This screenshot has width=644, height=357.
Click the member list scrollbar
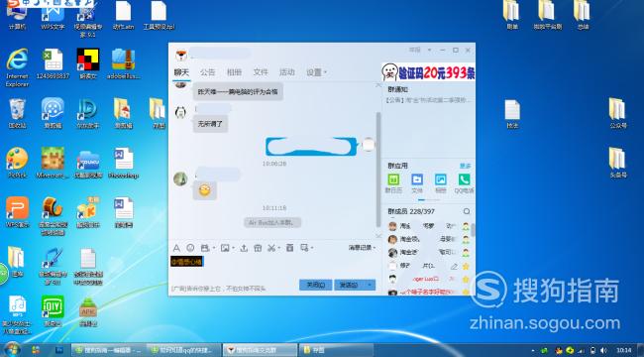pyautogui.click(x=474, y=230)
